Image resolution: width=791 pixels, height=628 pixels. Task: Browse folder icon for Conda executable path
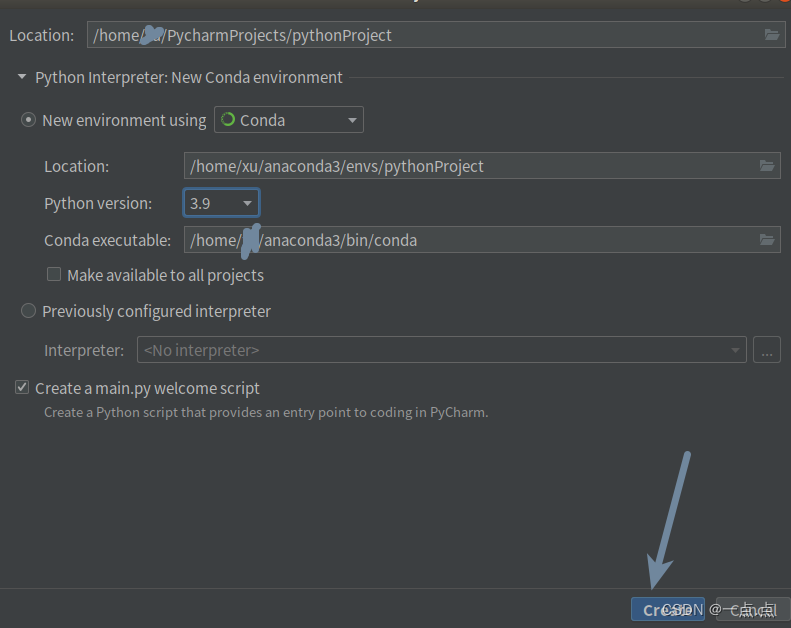[767, 240]
